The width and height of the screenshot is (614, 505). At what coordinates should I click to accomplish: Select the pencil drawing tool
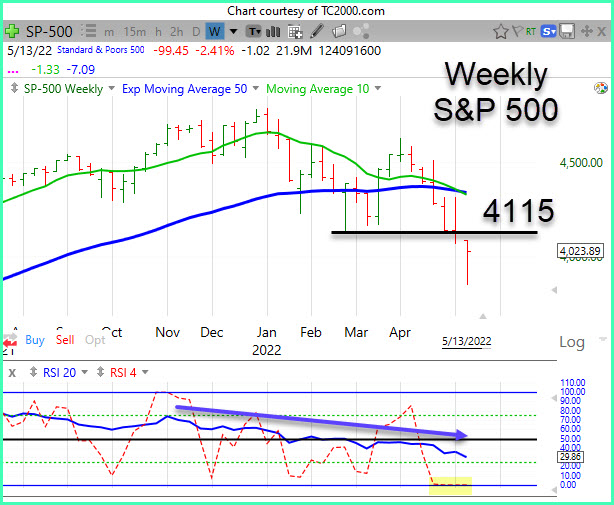[x=317, y=31]
